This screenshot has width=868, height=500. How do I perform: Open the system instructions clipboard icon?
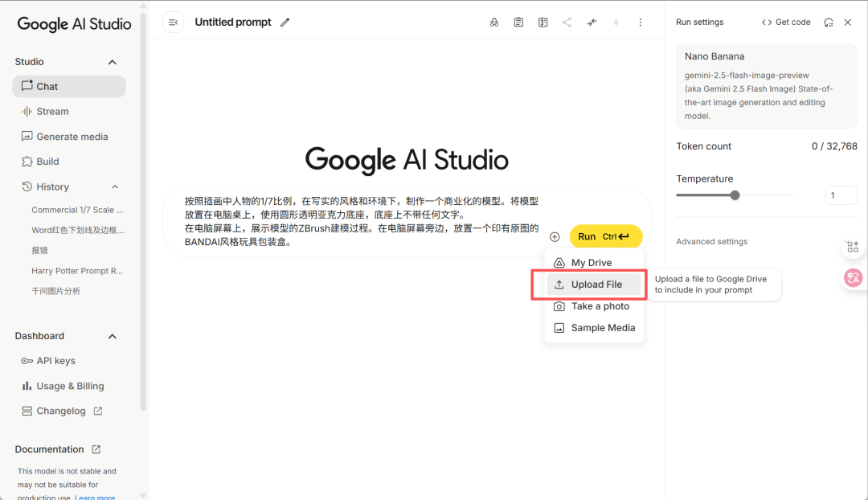tap(518, 22)
